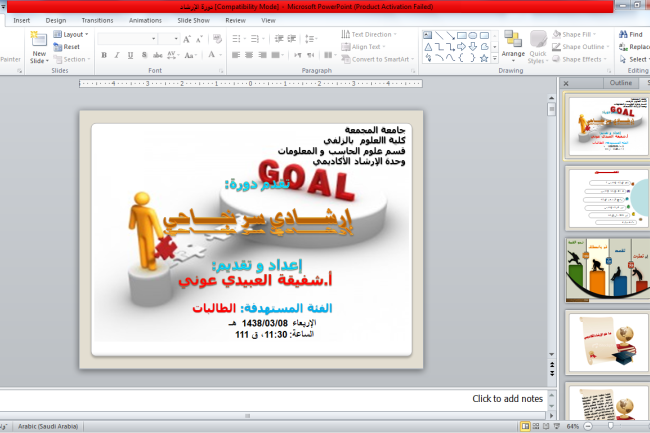Open Align Text dropdown

[x=364, y=47]
